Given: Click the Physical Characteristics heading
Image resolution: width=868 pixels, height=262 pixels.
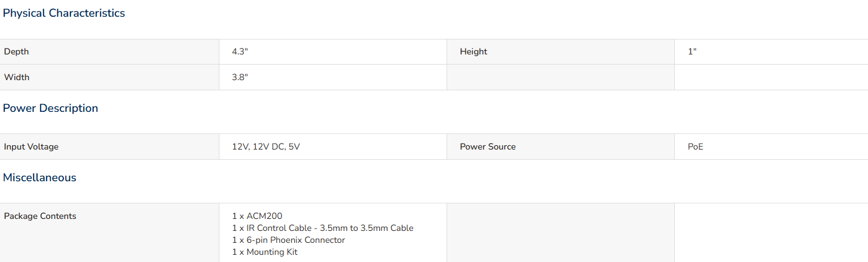Looking at the screenshot, I should (x=64, y=13).
